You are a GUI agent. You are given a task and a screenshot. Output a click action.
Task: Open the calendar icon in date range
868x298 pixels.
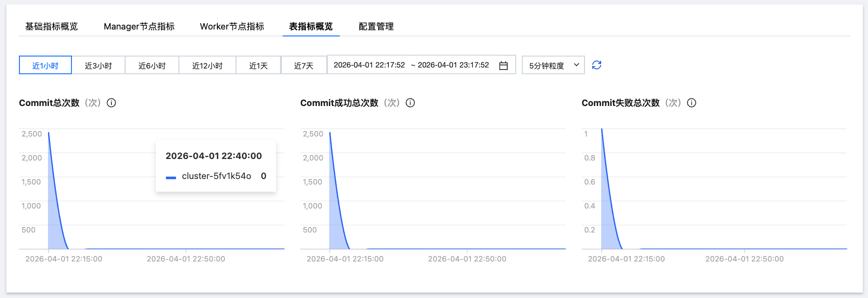[503, 65]
